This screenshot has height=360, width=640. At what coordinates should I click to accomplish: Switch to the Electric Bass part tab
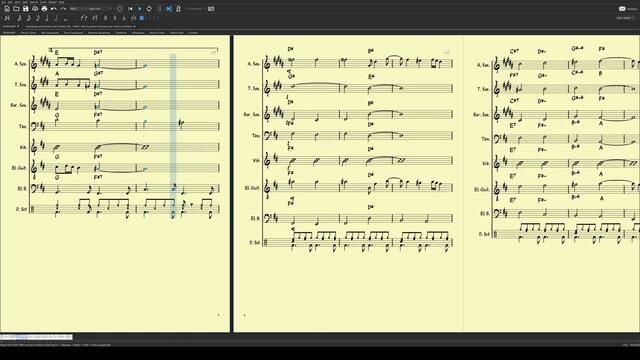[x=177, y=33]
